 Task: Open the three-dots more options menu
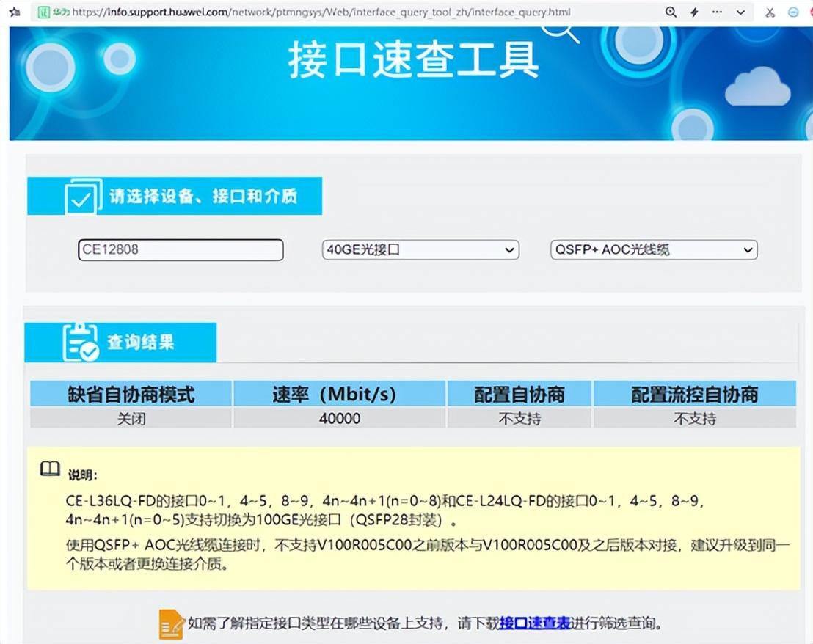tap(717, 12)
